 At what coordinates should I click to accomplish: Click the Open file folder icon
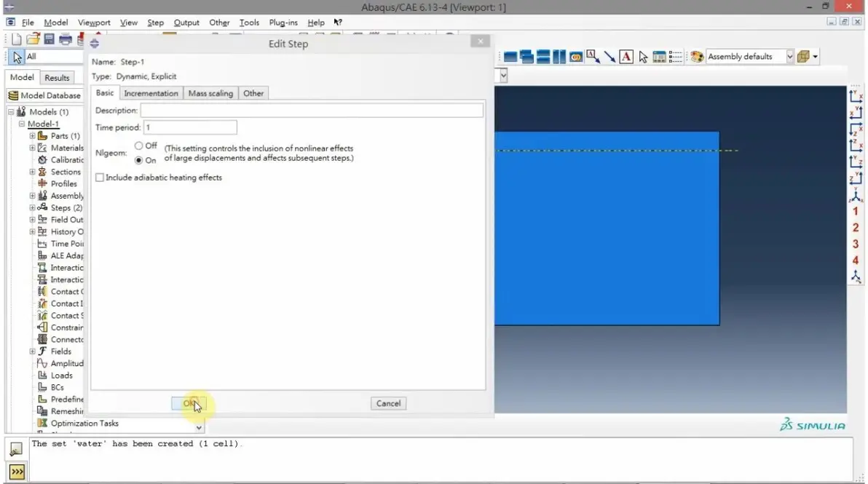(x=33, y=39)
